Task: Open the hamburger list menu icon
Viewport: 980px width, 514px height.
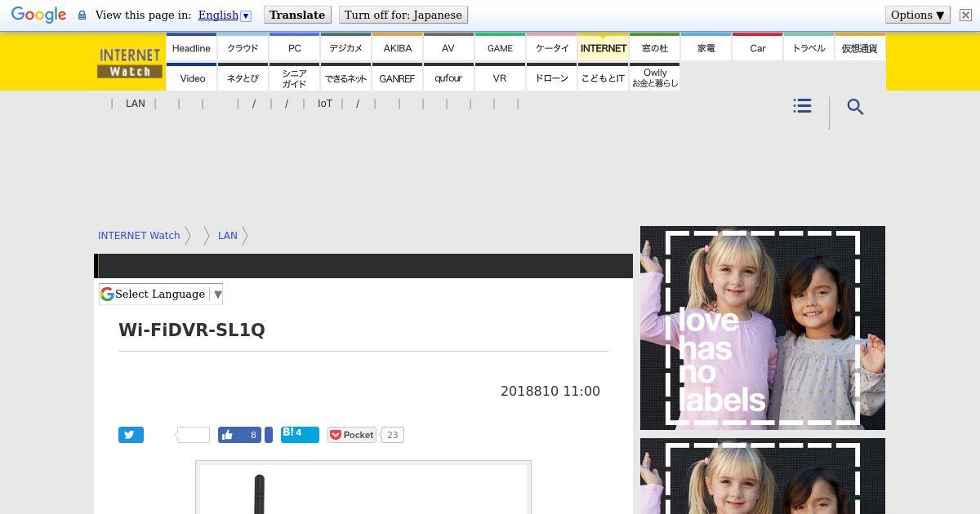Action: coord(802,106)
